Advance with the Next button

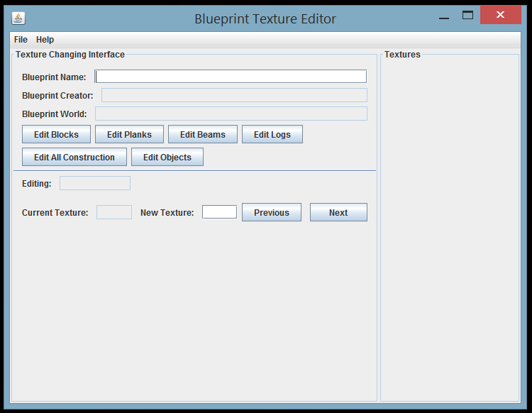pyautogui.click(x=338, y=212)
